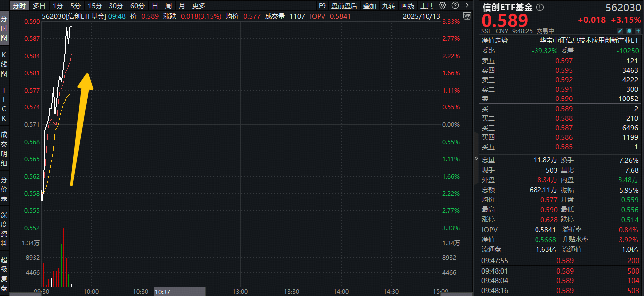Image resolution: width=644 pixels, height=296 pixels.
Task: Open 叠加 overlay option
Action: 370,6
